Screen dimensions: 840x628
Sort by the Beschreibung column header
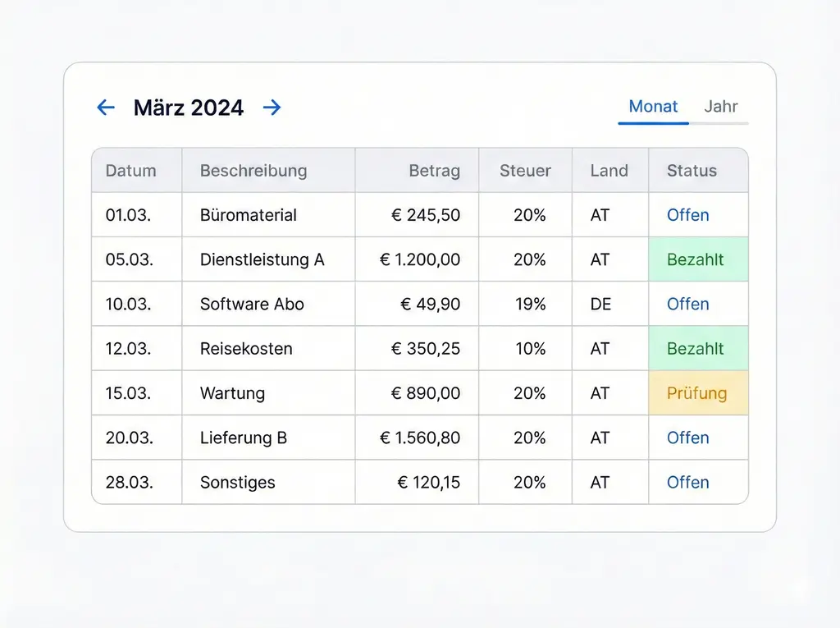coord(253,171)
